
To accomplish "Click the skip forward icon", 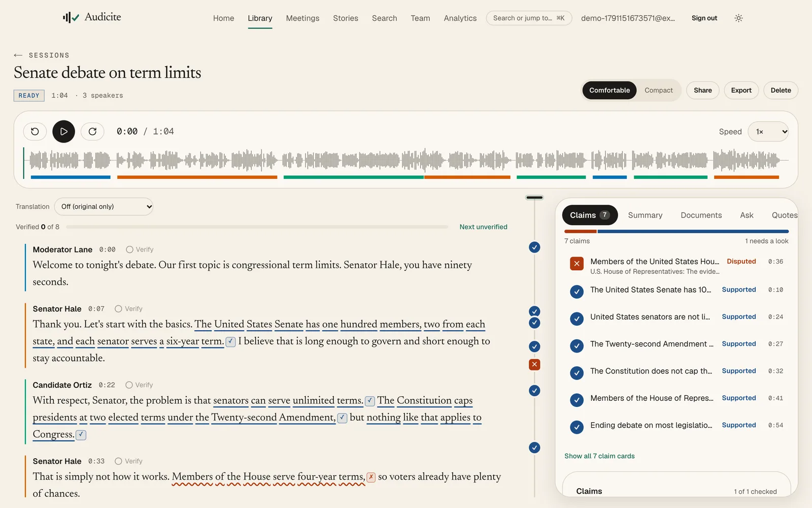I will click(x=92, y=132).
